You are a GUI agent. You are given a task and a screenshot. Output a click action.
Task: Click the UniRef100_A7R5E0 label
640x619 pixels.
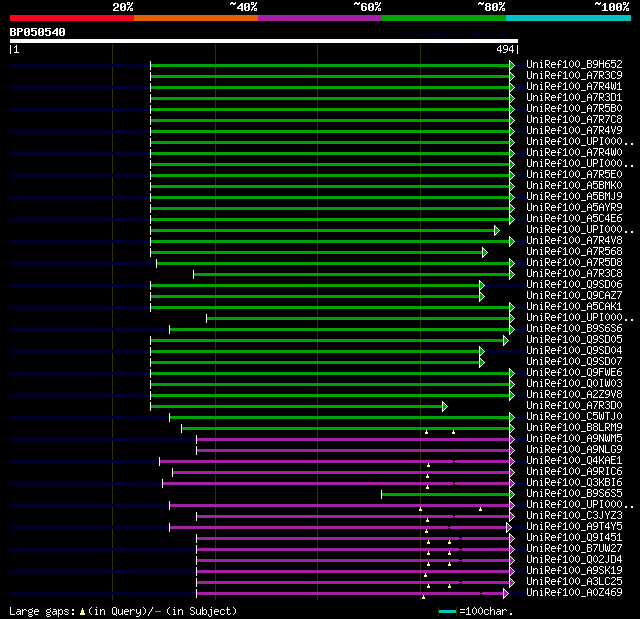pos(574,175)
